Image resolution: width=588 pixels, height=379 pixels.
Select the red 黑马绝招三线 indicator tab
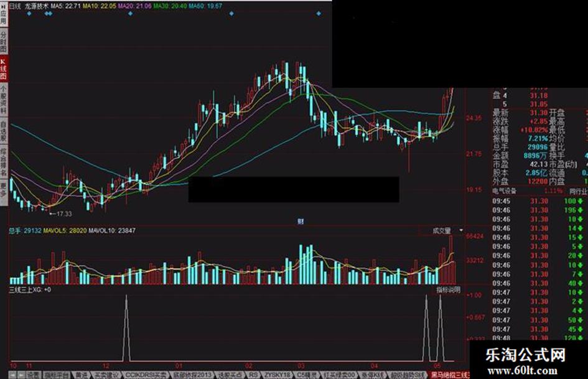(449, 375)
